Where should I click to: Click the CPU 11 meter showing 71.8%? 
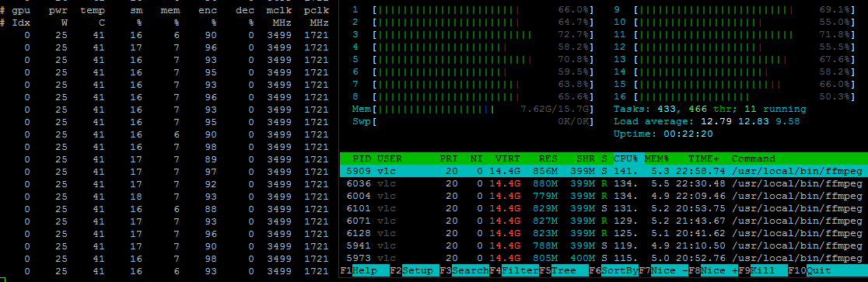point(734,35)
